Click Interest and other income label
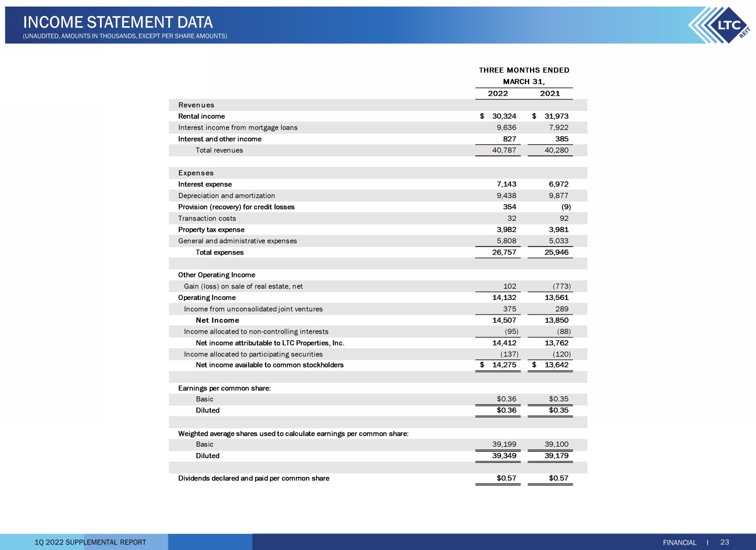 click(220, 139)
